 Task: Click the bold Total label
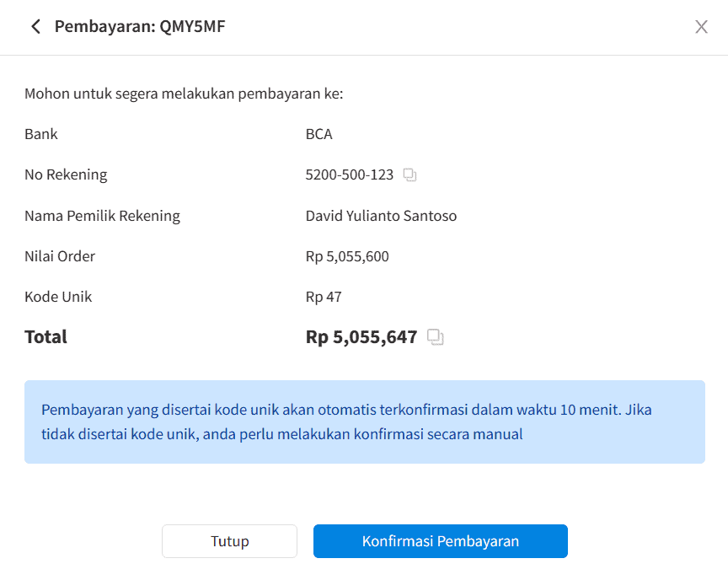(45, 337)
